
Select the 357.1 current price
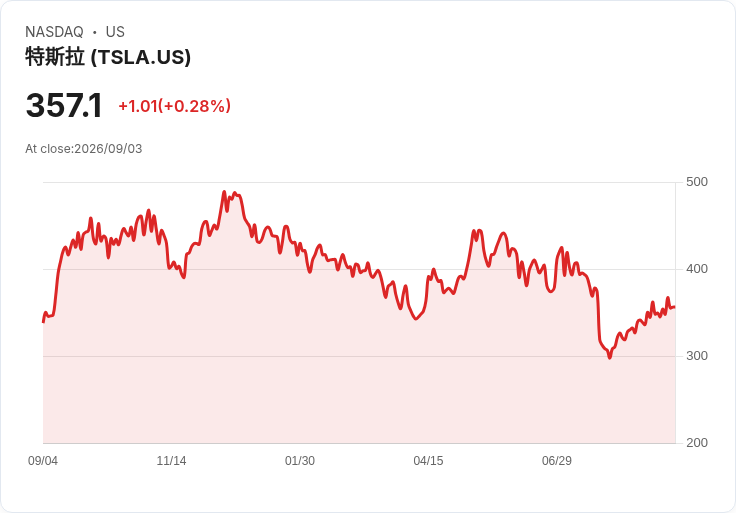[64, 106]
